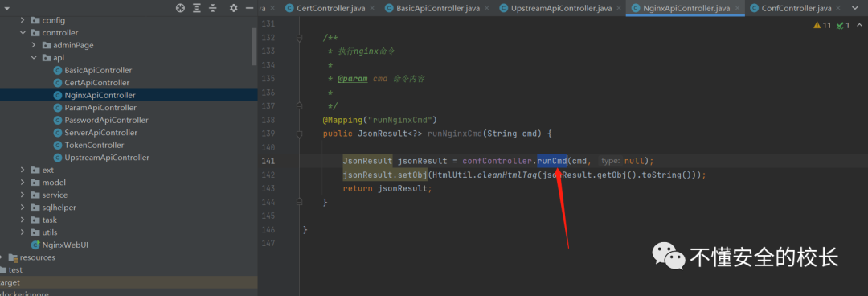
Task: Select the NginxWebUI class in tree
Action: click(x=65, y=245)
